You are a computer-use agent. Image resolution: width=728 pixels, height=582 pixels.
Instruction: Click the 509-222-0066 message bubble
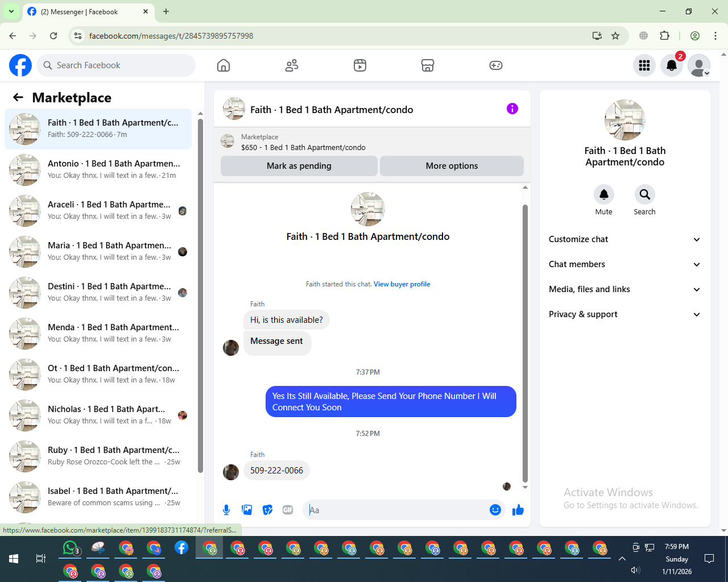coord(277,471)
